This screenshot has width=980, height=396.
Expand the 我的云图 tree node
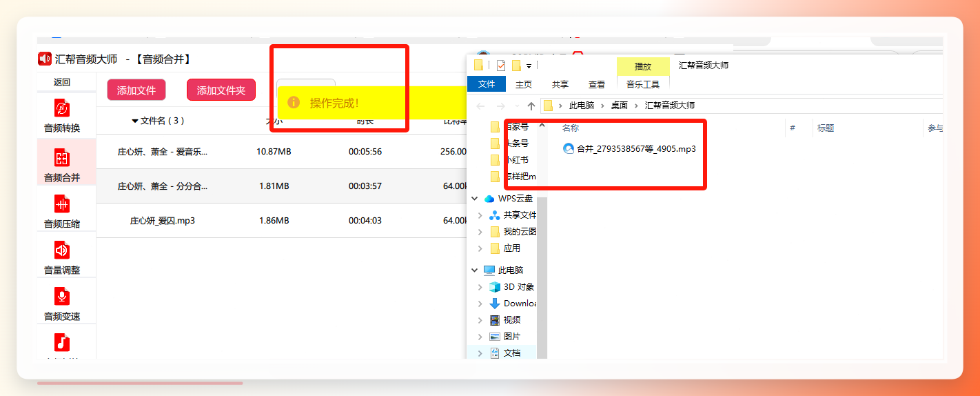coord(480,231)
